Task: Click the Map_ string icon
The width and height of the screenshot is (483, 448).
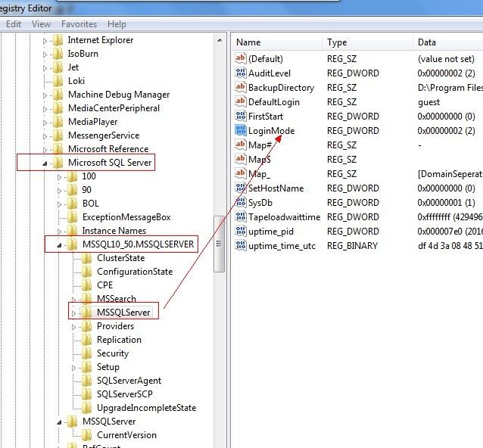Action: tap(241, 173)
